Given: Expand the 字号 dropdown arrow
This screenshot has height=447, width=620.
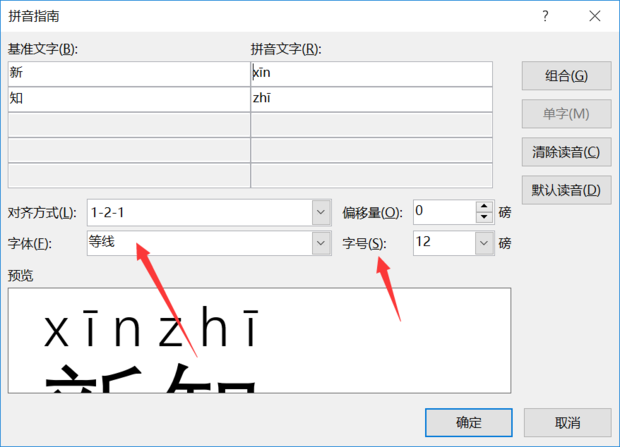Looking at the screenshot, I should [x=484, y=243].
